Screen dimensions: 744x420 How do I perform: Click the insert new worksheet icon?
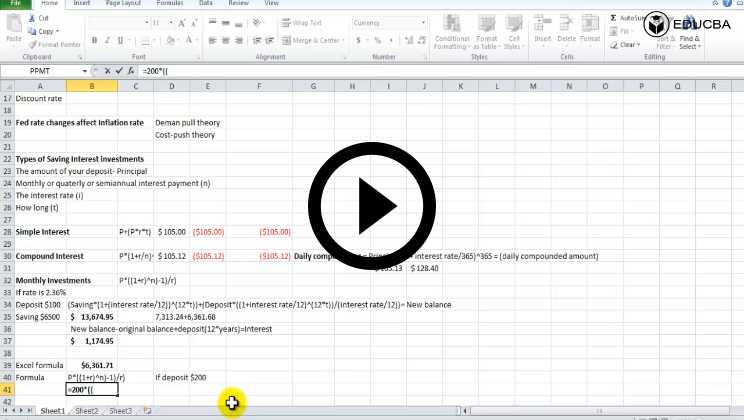click(147, 411)
